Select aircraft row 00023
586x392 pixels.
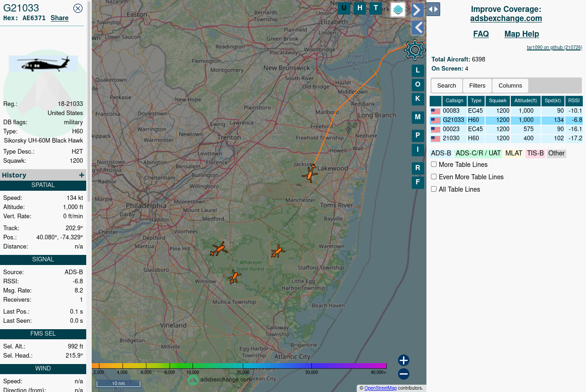pos(506,129)
